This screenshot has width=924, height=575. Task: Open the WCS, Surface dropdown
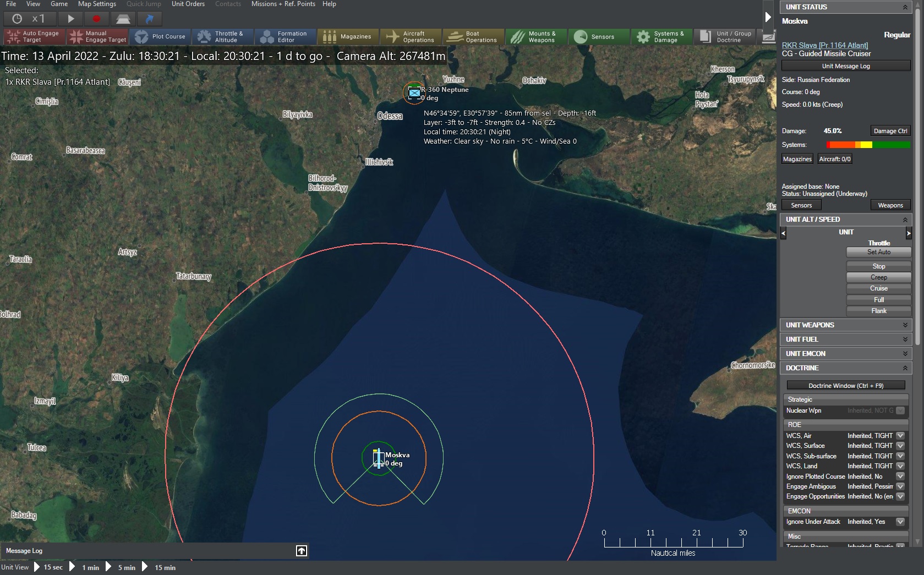[900, 446]
